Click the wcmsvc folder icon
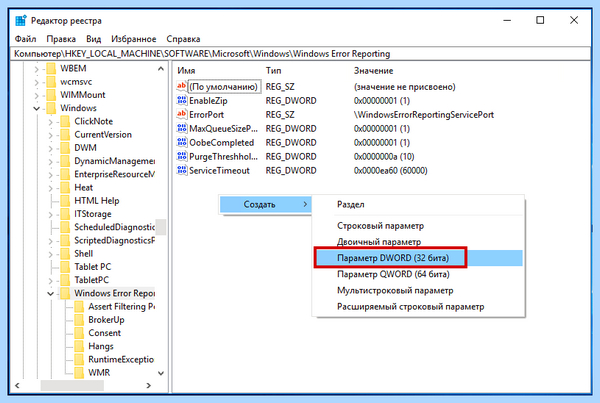600x403 pixels. (x=51, y=82)
